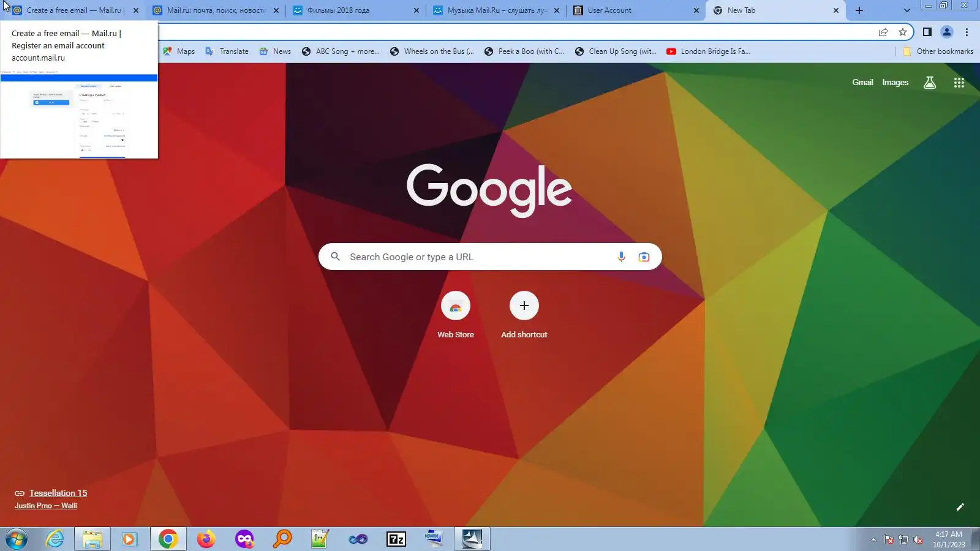
Task: Open Translate bookmark
Action: 227,51
